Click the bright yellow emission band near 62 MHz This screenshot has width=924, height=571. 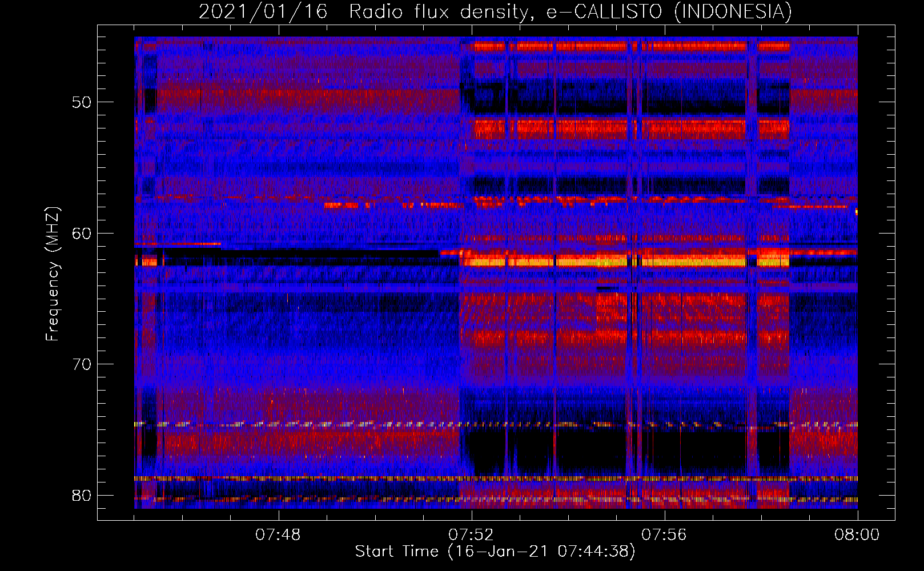(x=624, y=262)
